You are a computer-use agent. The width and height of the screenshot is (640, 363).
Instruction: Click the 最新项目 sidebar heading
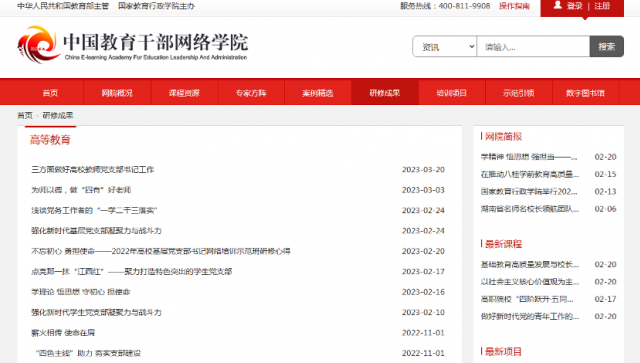pyautogui.click(x=503, y=352)
